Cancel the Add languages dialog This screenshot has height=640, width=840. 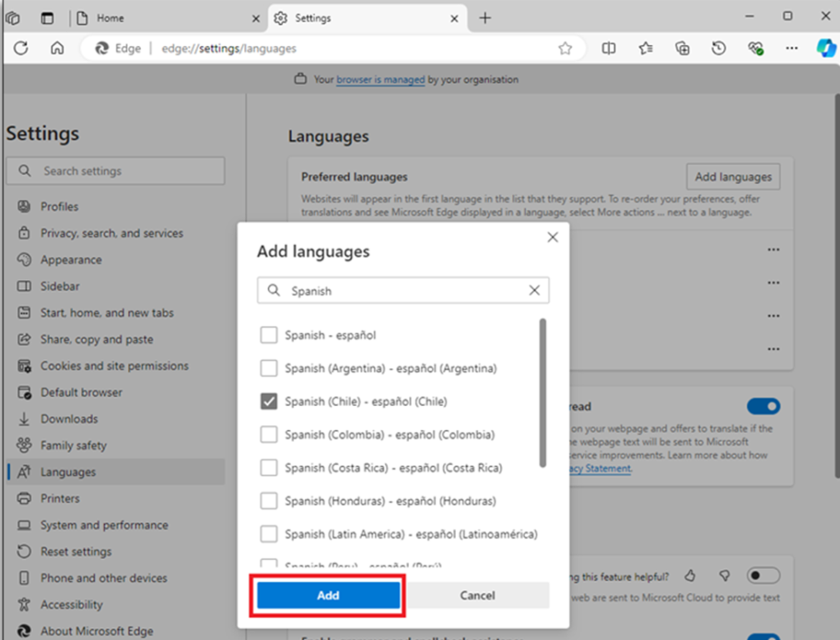[x=477, y=595]
